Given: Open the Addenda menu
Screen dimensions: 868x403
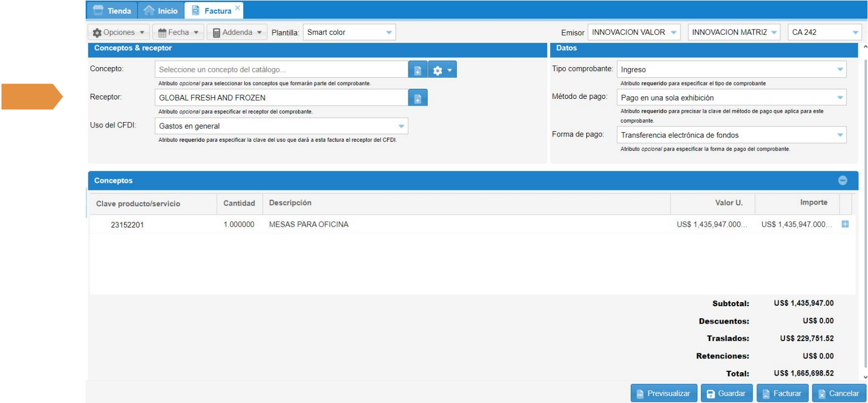Looking at the screenshot, I should (x=237, y=32).
